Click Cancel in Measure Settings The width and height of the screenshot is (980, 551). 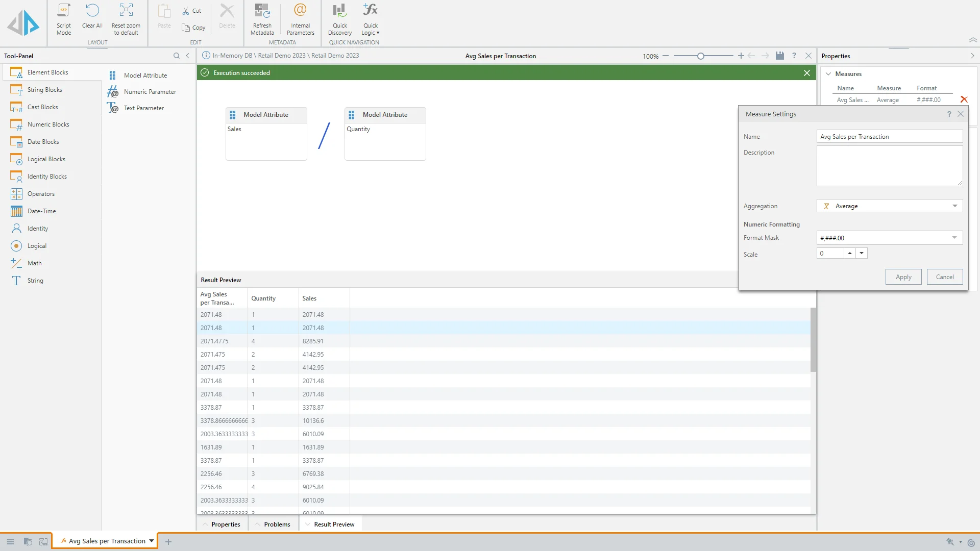click(x=944, y=277)
